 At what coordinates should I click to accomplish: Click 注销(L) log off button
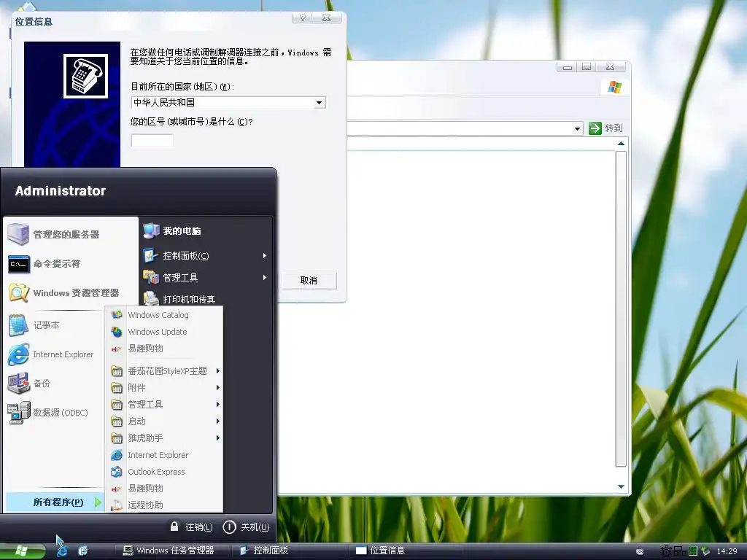pyautogui.click(x=191, y=527)
